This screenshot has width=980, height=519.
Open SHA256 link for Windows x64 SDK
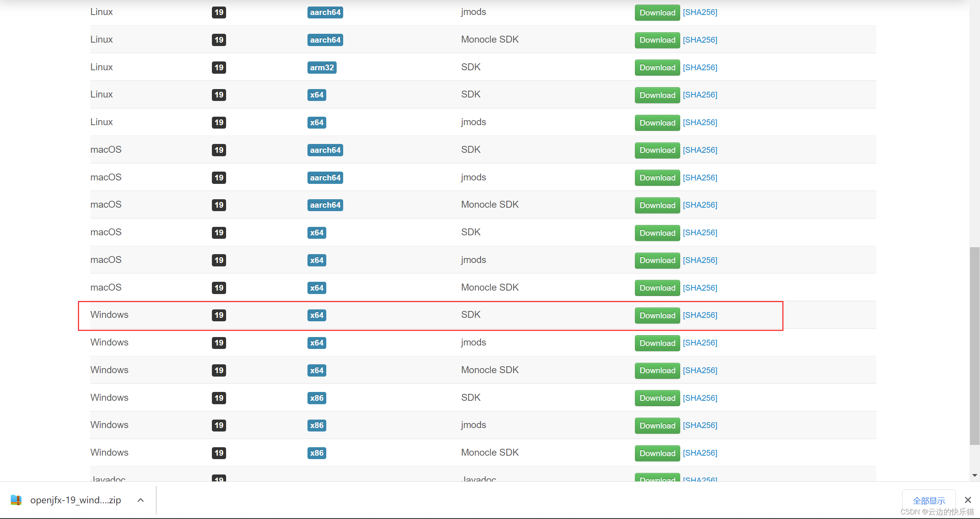pyautogui.click(x=700, y=315)
